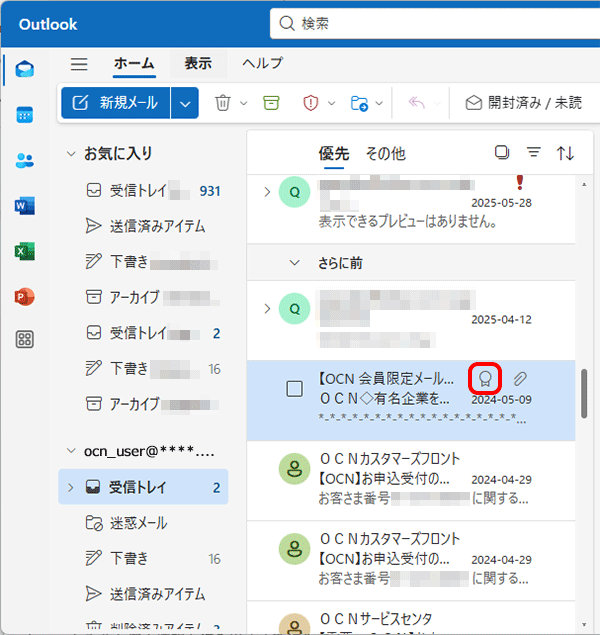Screen dimensions: 600x635
Task: Click the red-highlighted badge icon on OCN mail
Action: point(485,378)
